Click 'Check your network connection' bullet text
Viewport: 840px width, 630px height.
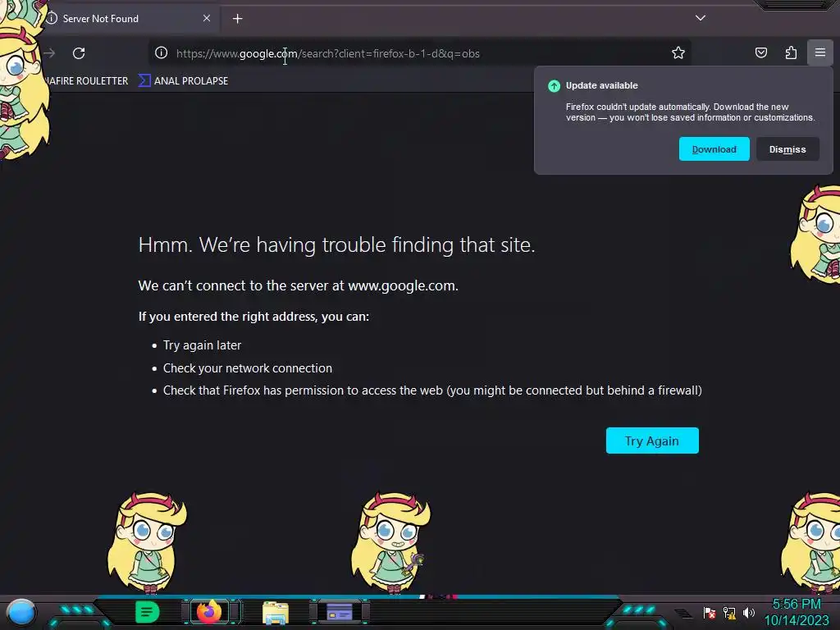pos(248,368)
